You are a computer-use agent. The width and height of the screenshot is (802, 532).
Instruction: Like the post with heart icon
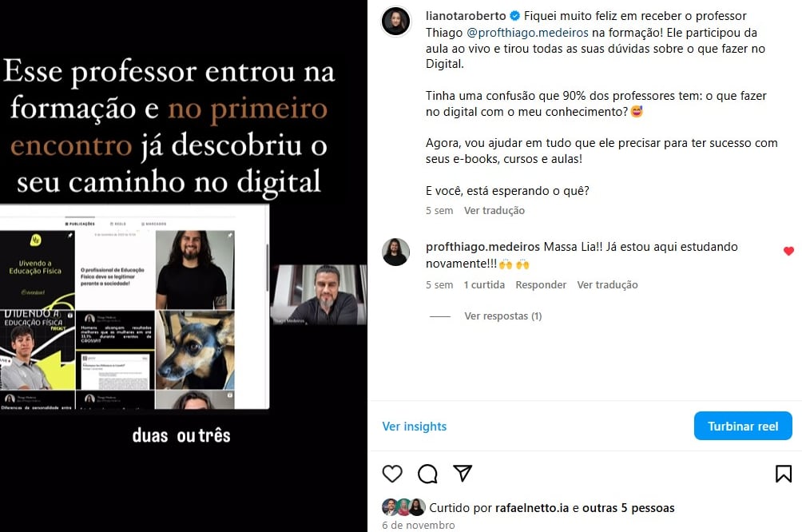click(x=392, y=474)
